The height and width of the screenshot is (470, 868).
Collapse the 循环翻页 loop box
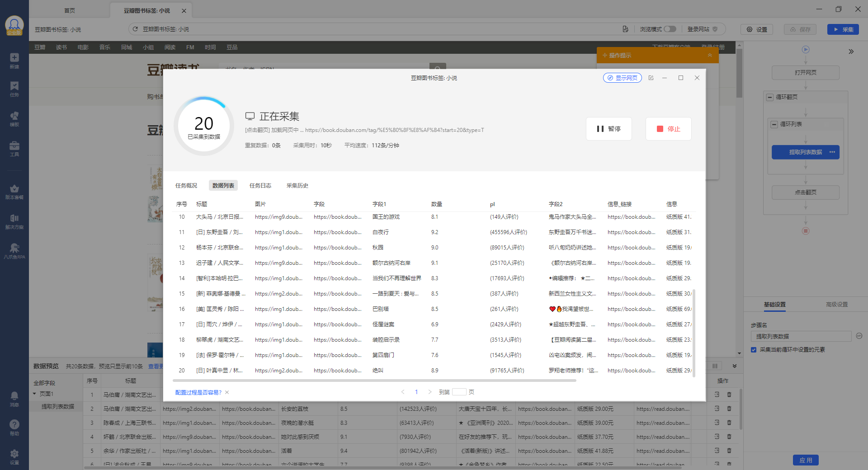click(770, 97)
